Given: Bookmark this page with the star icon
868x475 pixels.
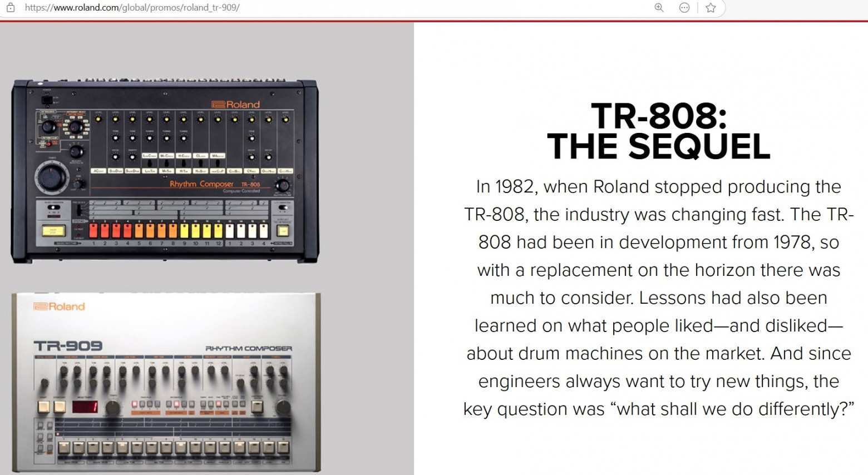Looking at the screenshot, I should click(x=711, y=8).
